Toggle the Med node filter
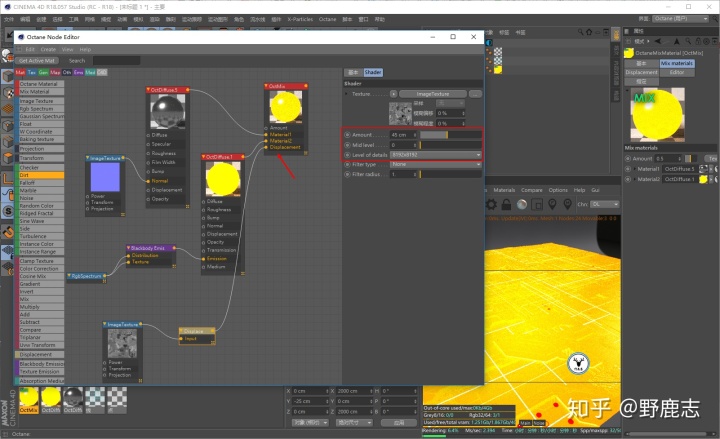 (x=90, y=73)
